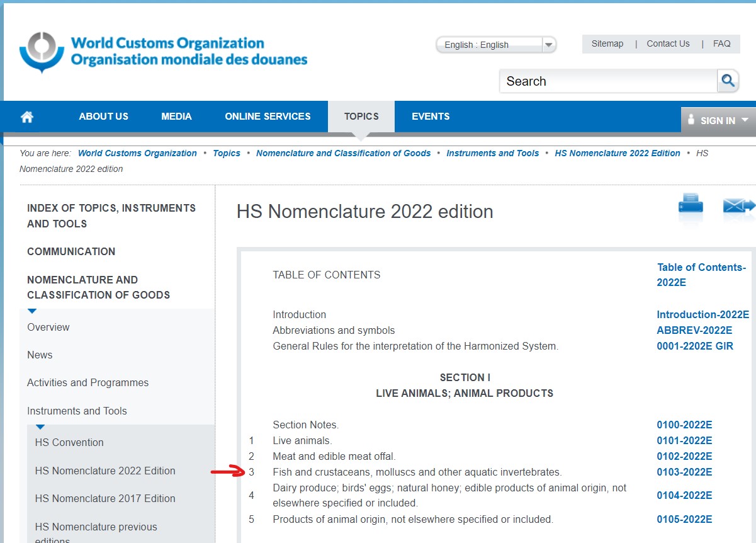Screen dimensions: 756x543
Task: Open the Online Services menu
Action: click(x=268, y=117)
